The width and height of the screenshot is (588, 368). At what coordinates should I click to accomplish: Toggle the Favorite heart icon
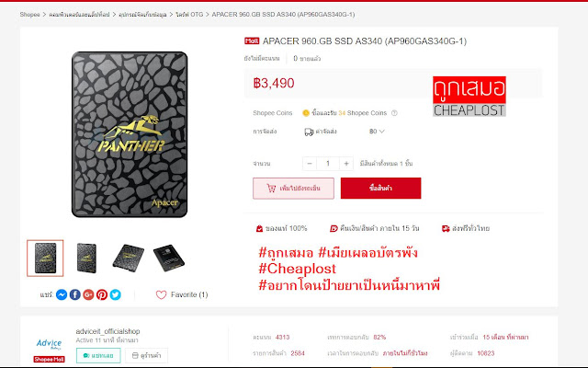[x=162, y=294]
